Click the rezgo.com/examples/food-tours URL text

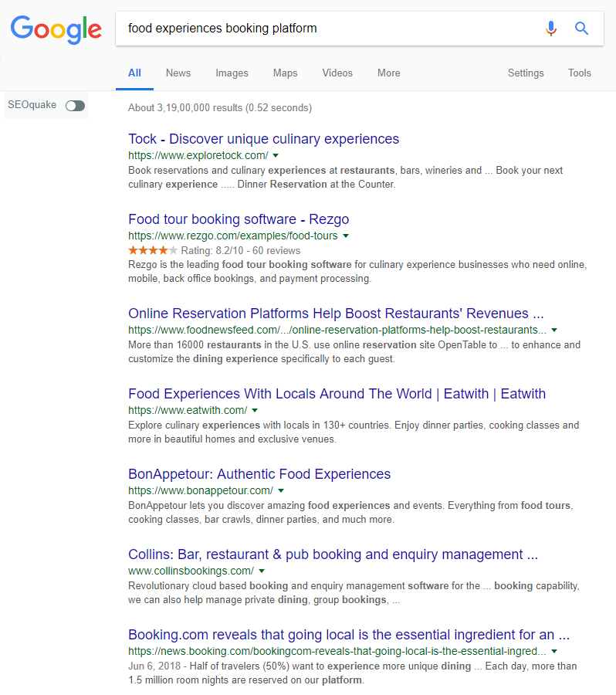click(232, 236)
